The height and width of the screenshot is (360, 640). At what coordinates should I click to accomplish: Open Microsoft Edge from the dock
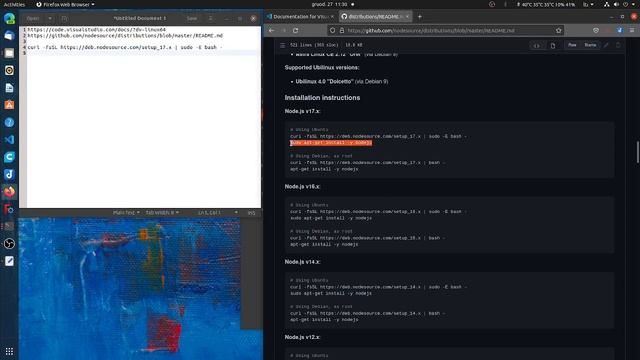pyautogui.click(x=9, y=18)
